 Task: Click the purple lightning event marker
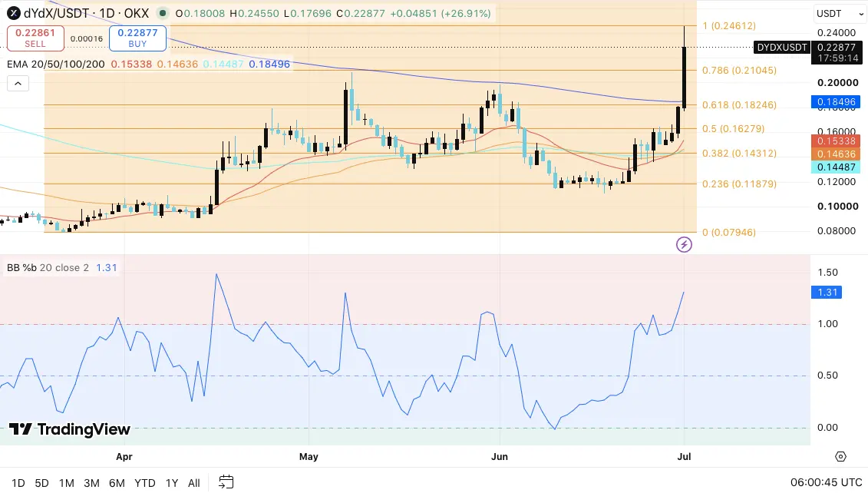click(x=685, y=244)
